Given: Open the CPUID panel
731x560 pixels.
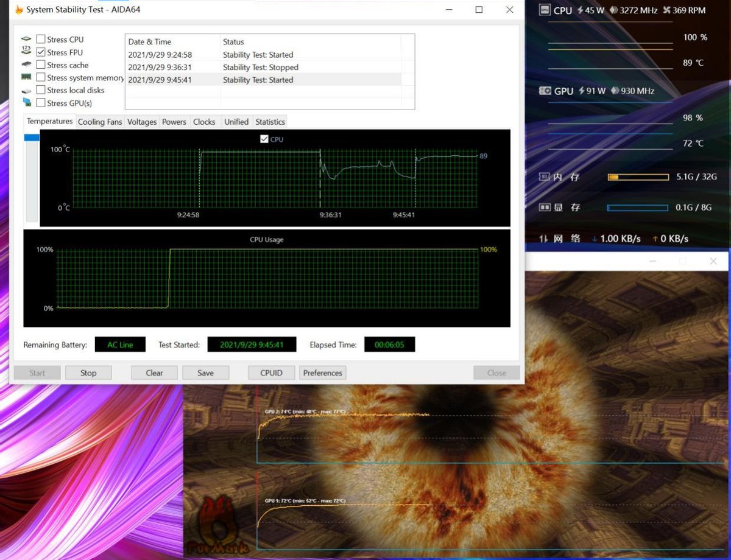Looking at the screenshot, I should [271, 373].
